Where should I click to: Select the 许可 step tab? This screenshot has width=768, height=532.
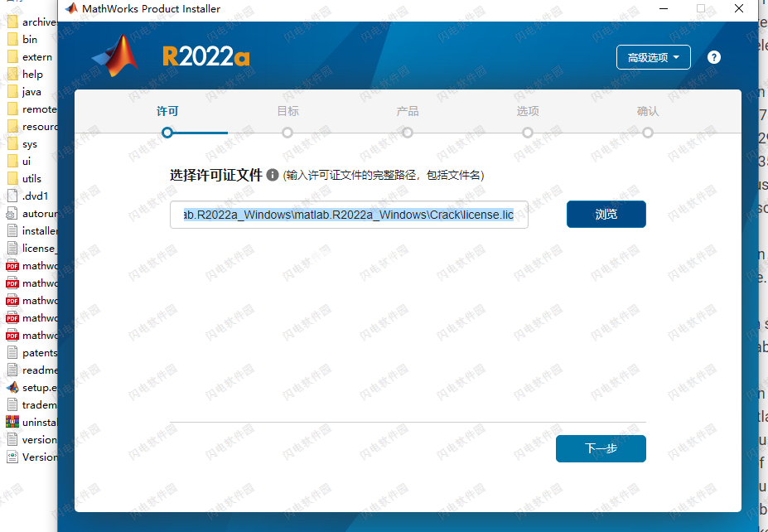167,111
